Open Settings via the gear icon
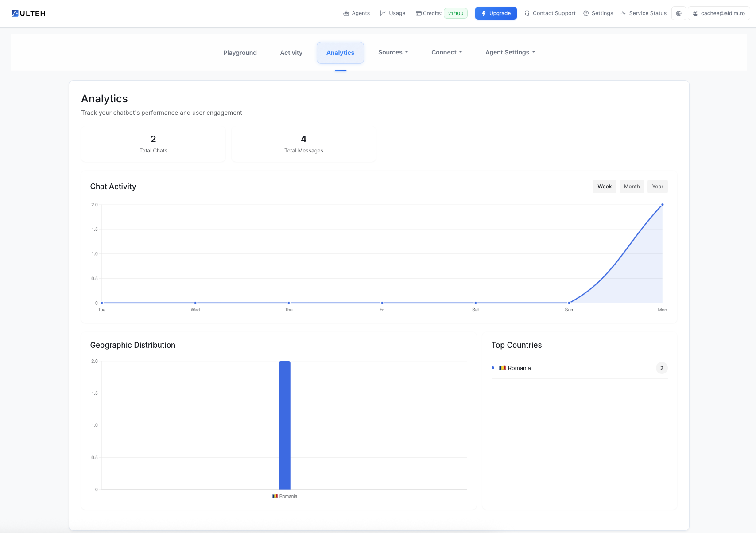The height and width of the screenshot is (533, 756). click(x=586, y=13)
